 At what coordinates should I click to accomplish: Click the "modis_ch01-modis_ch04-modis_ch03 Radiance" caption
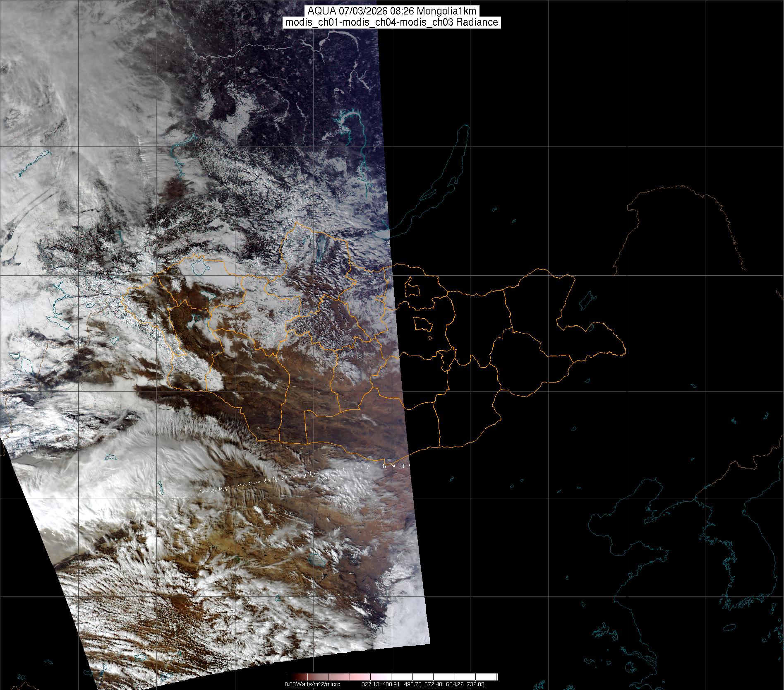[x=392, y=23]
